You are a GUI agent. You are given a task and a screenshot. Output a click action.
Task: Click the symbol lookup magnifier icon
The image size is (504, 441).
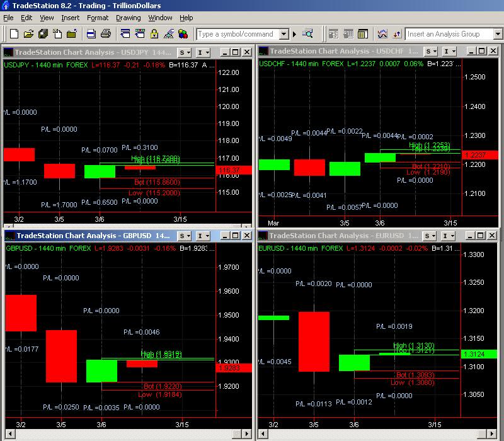[x=307, y=33]
